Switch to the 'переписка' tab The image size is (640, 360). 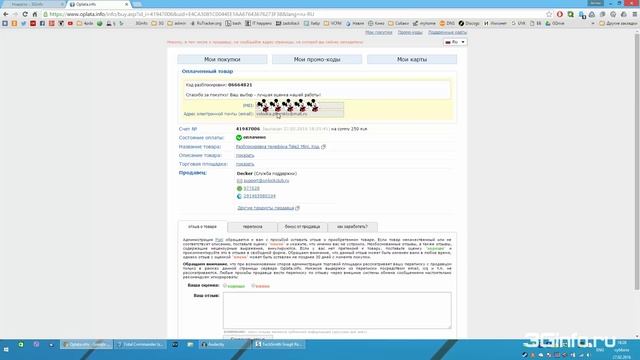tap(252, 227)
